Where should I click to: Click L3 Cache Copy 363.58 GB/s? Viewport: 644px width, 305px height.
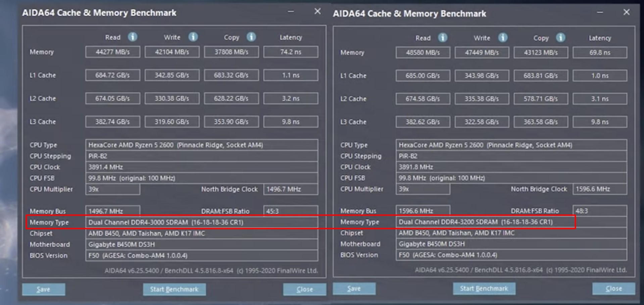[541, 122]
